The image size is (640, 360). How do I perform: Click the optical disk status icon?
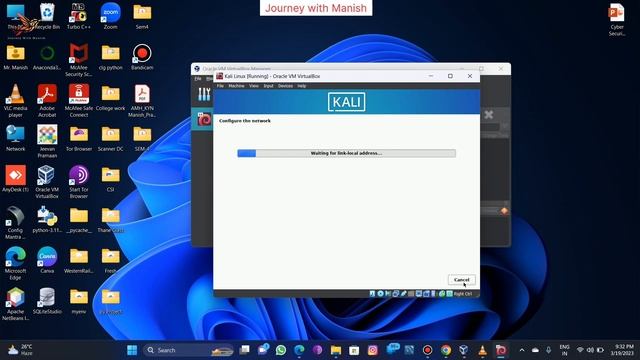click(x=380, y=294)
